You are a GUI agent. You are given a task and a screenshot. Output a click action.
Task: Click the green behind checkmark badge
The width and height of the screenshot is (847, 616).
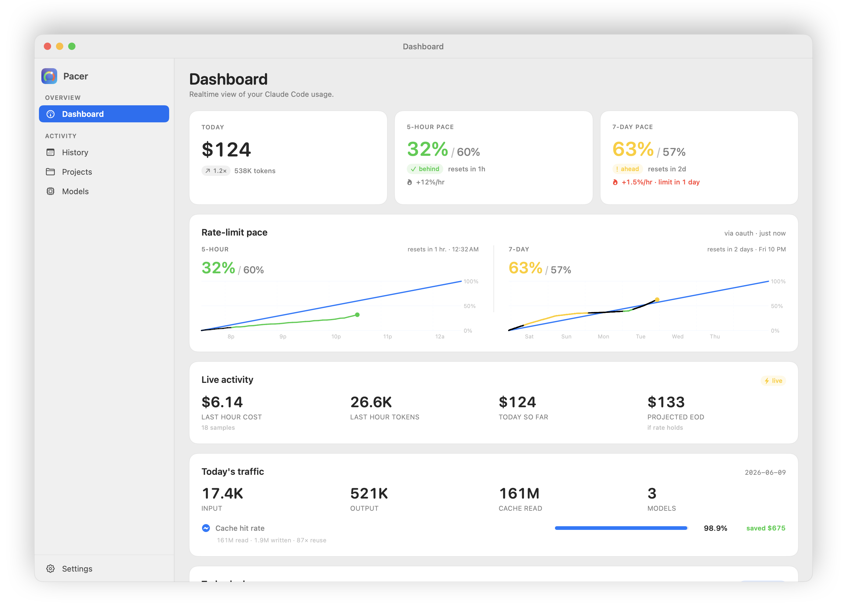[x=425, y=169]
